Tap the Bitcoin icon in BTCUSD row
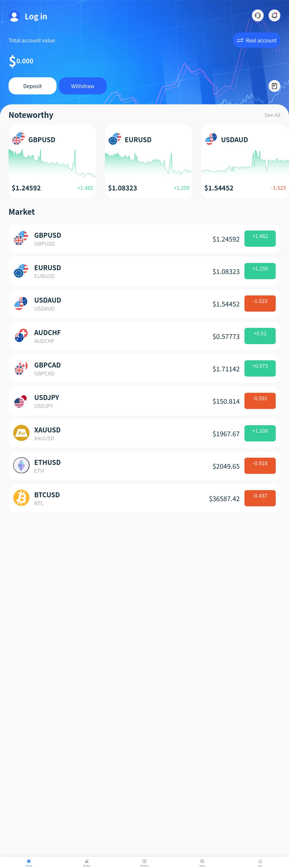The height and width of the screenshot is (868, 289). coord(21,498)
